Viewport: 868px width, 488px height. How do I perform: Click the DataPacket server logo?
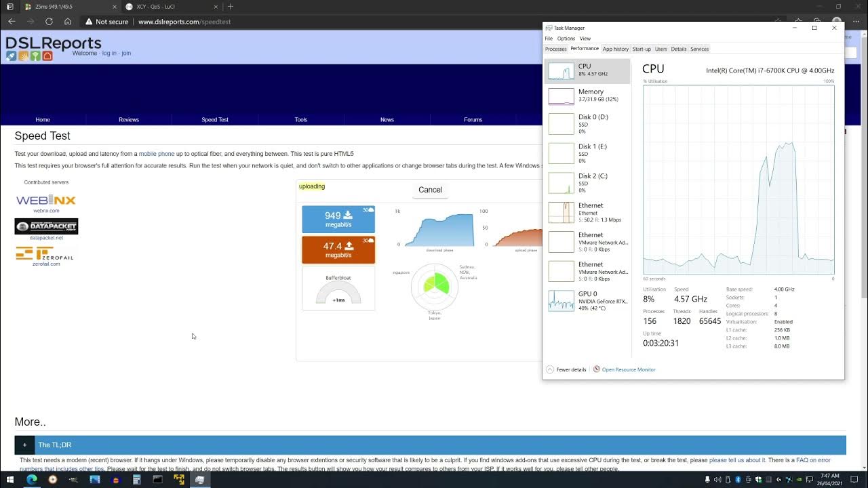[46, 226]
